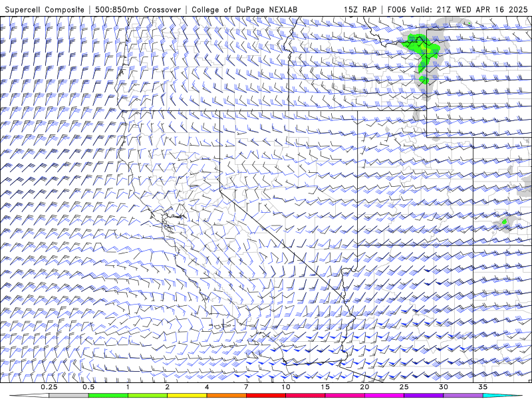This screenshot has height=399, width=532.
Task: Click the '15Z RAP' model run text
Action: [x=360, y=10]
